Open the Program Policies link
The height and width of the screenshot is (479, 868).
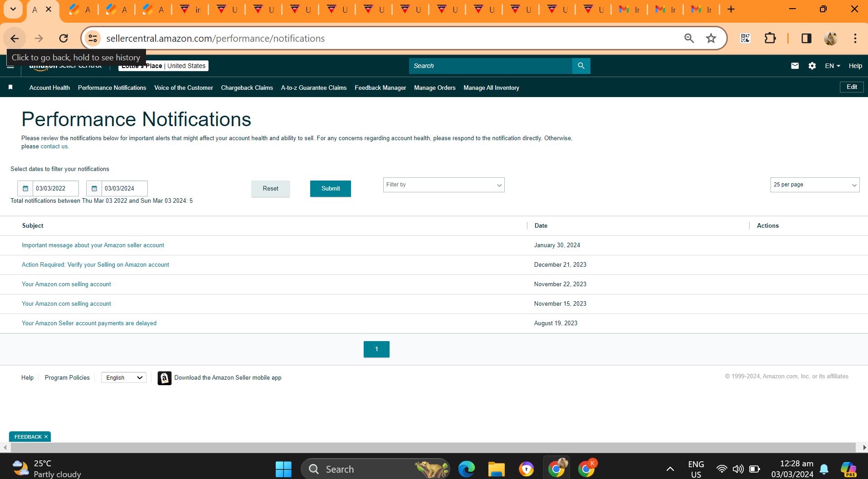click(x=67, y=377)
